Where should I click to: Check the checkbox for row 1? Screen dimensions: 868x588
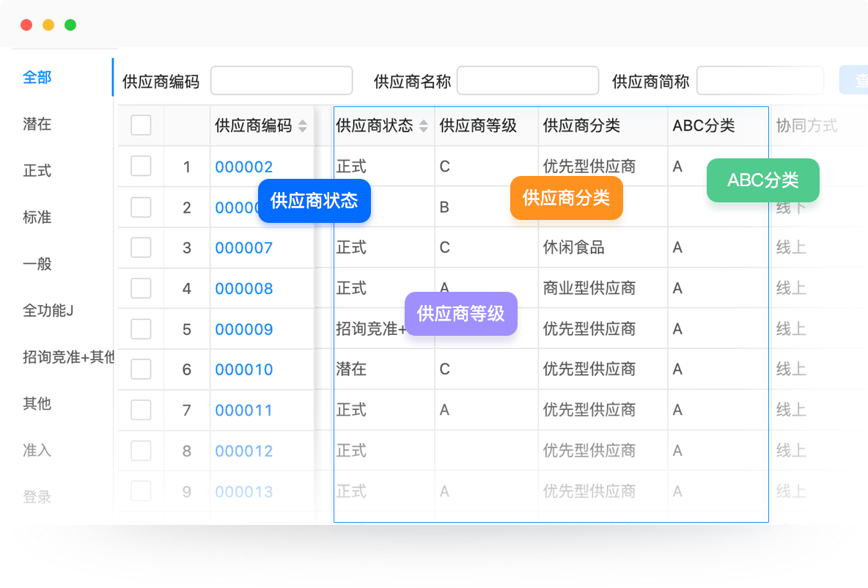pyautogui.click(x=141, y=166)
